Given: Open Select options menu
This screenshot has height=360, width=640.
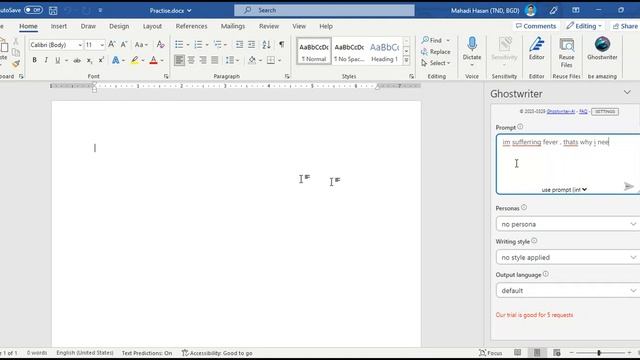Looking at the screenshot, I should (436, 63).
